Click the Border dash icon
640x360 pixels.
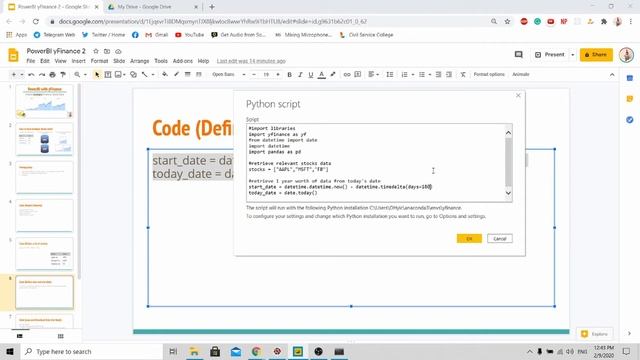coord(199,75)
